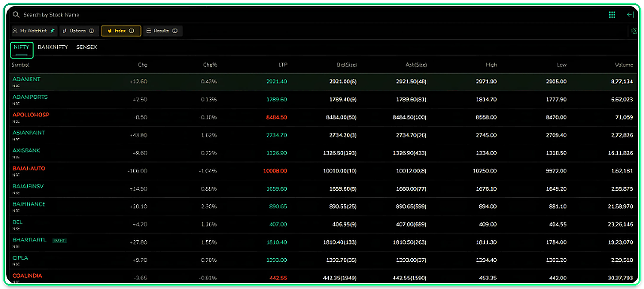Click the circle icon beside Index
Viewport: 644px width, 289px height.
(x=131, y=31)
